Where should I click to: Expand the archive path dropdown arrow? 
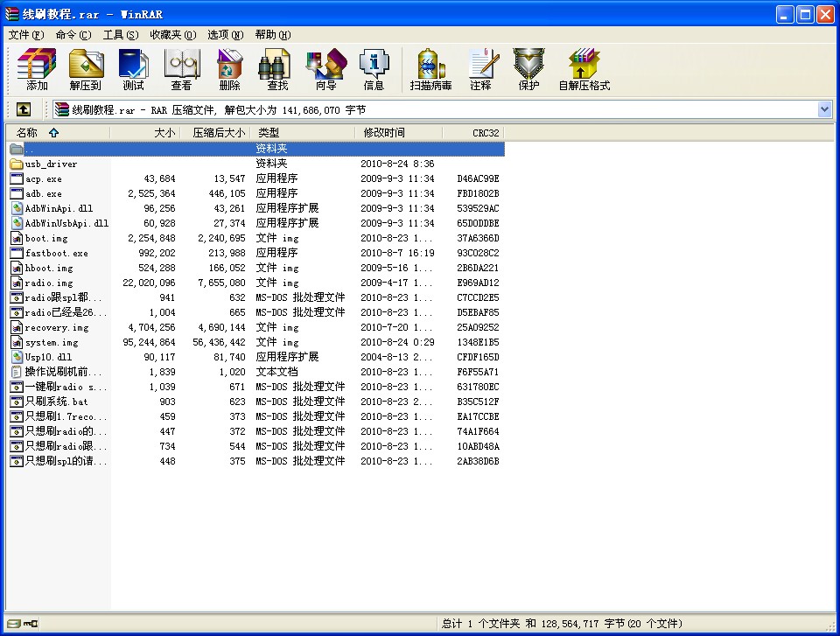click(x=824, y=110)
